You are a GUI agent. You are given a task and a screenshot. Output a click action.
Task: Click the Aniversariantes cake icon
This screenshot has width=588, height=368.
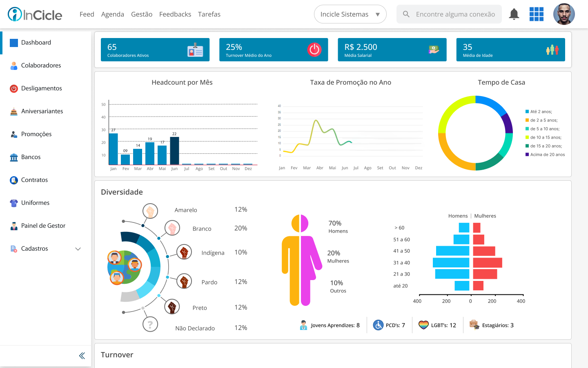(x=14, y=111)
